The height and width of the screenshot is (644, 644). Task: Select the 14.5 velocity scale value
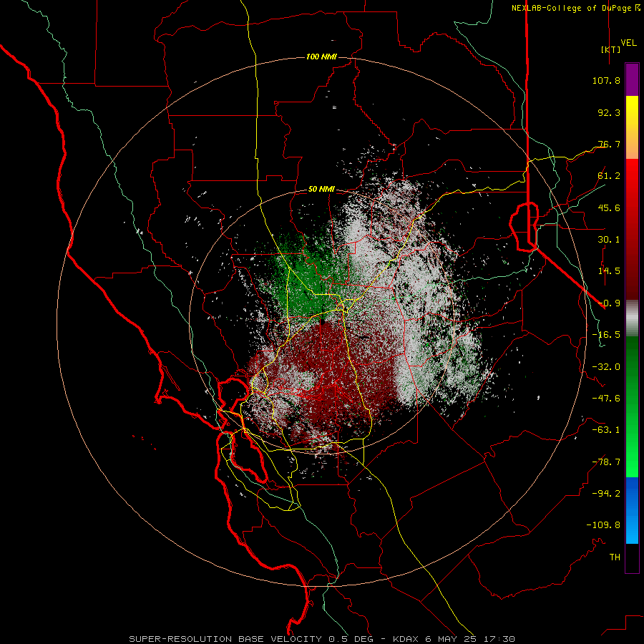pos(609,271)
